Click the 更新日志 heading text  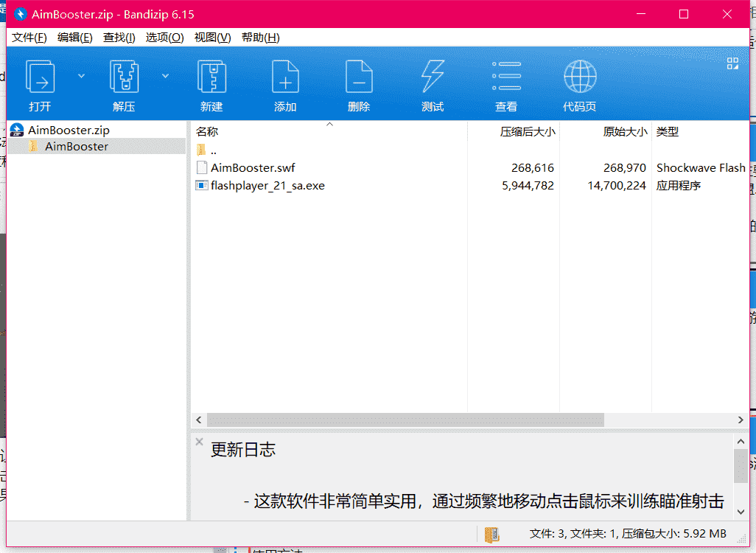(x=243, y=450)
